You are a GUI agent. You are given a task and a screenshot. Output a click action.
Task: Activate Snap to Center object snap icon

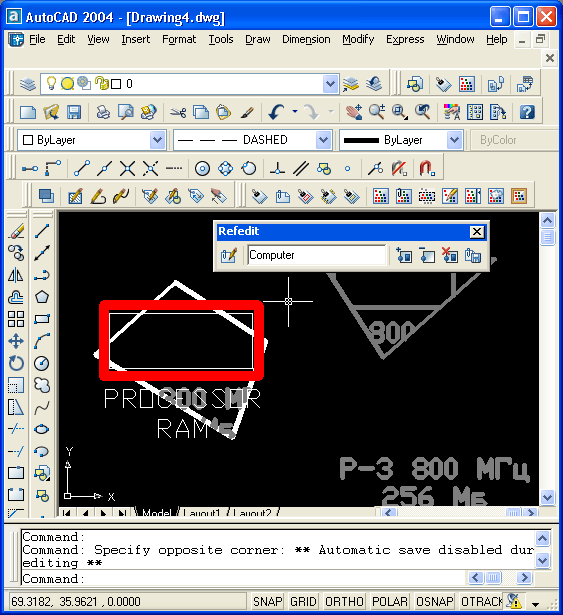(x=202, y=169)
